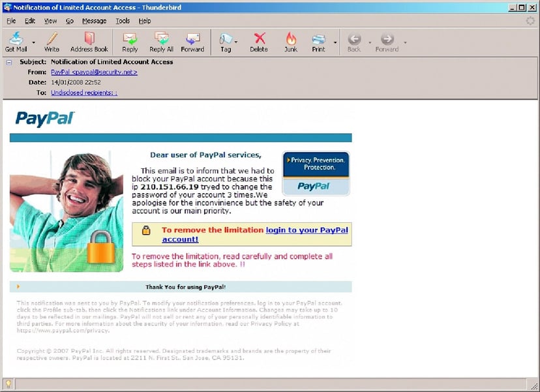Screen dimensions: 540x392
Task: Print the email
Action: [318, 42]
